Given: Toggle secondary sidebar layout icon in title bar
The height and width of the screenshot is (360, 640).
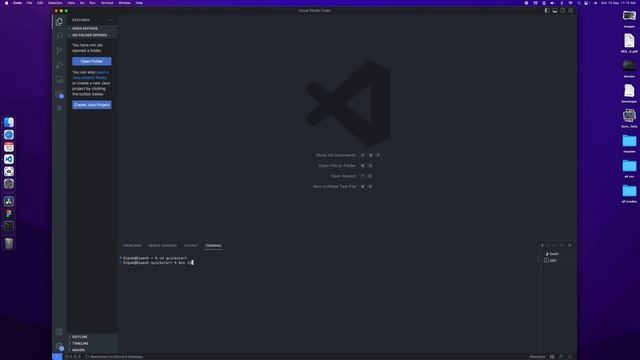Looking at the screenshot, I should [x=562, y=11].
